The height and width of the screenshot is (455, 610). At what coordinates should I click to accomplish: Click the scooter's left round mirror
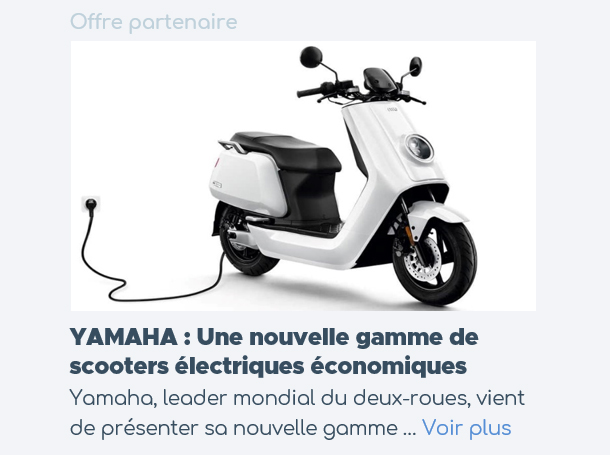pos(311,57)
